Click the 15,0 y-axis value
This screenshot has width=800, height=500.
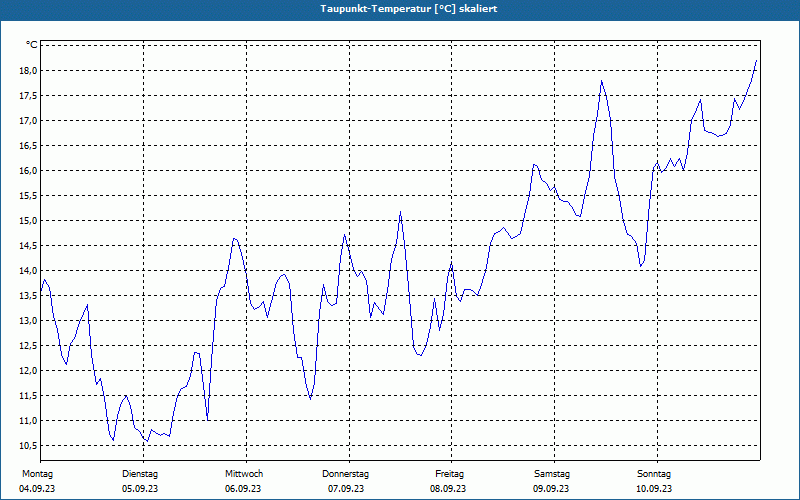click(28, 220)
